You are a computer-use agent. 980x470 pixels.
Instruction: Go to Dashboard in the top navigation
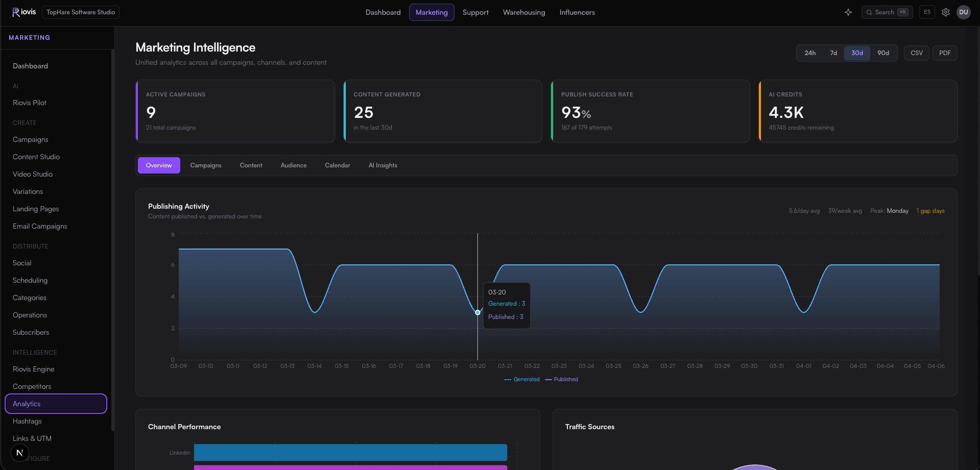click(x=383, y=12)
